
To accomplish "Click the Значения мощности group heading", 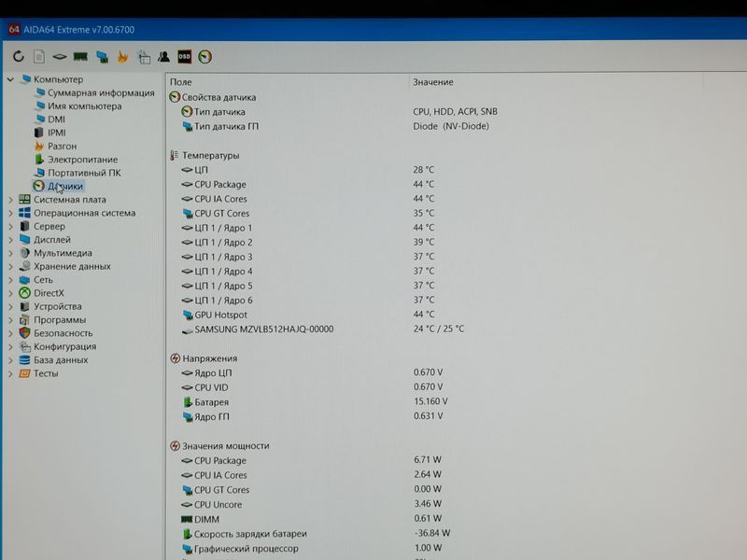I will 225,446.
